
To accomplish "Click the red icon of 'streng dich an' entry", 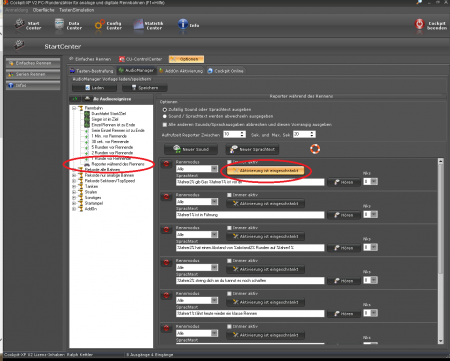I will [166, 263].
